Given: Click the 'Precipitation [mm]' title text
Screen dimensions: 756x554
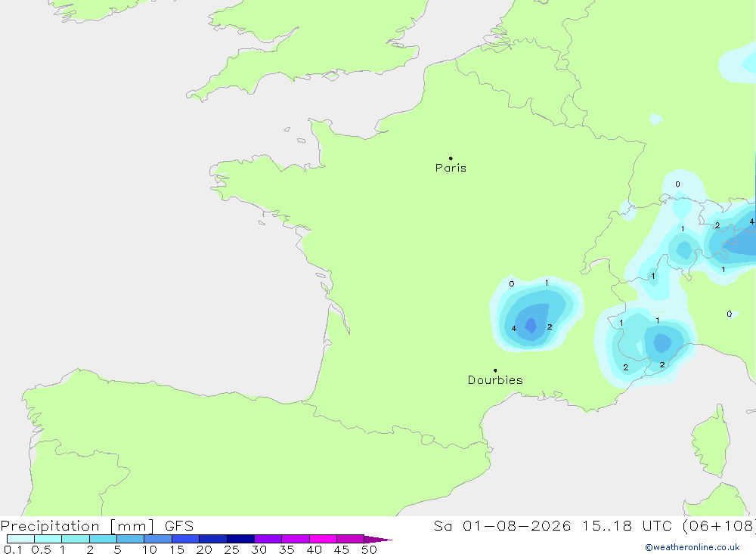Looking at the screenshot, I should [77, 526].
